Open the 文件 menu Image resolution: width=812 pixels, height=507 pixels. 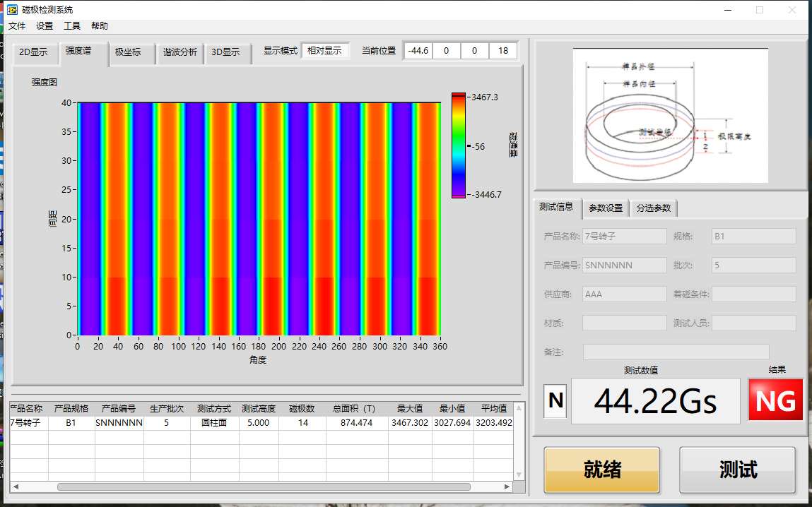[x=16, y=25]
